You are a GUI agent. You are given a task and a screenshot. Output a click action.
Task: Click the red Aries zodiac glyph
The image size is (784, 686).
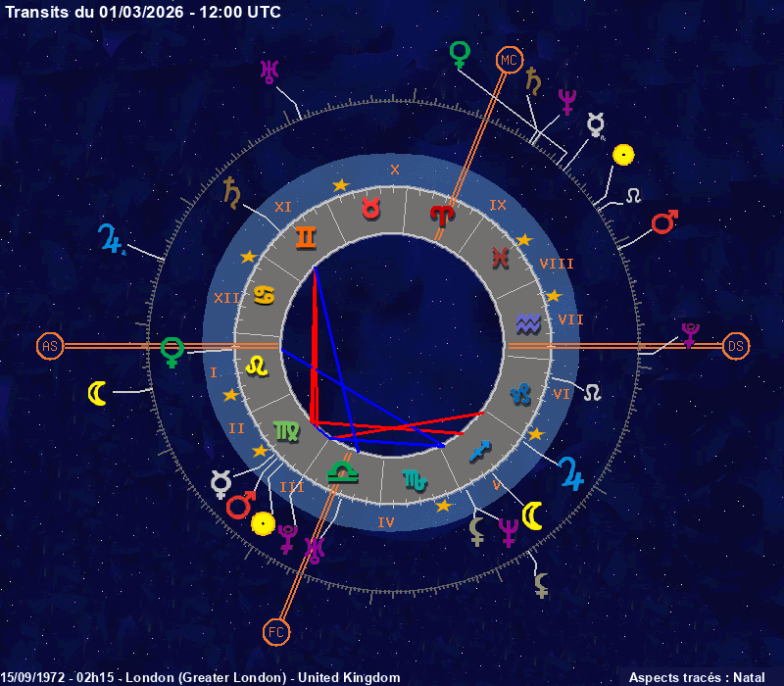pos(443,213)
